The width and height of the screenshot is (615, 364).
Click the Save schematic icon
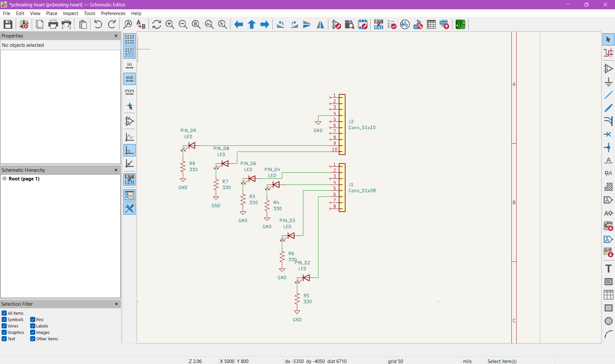pyautogui.click(x=8, y=24)
